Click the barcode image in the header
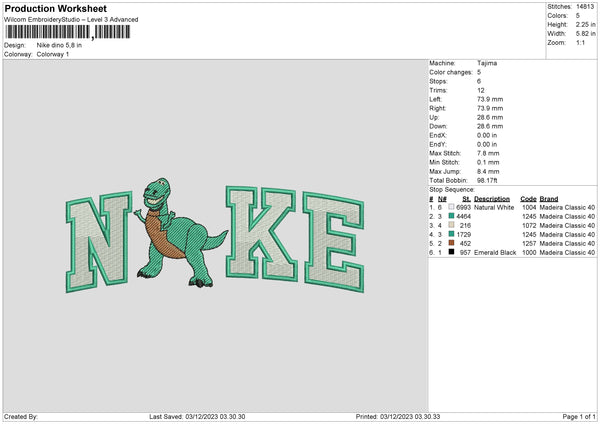The image size is (600, 424). click(68, 32)
